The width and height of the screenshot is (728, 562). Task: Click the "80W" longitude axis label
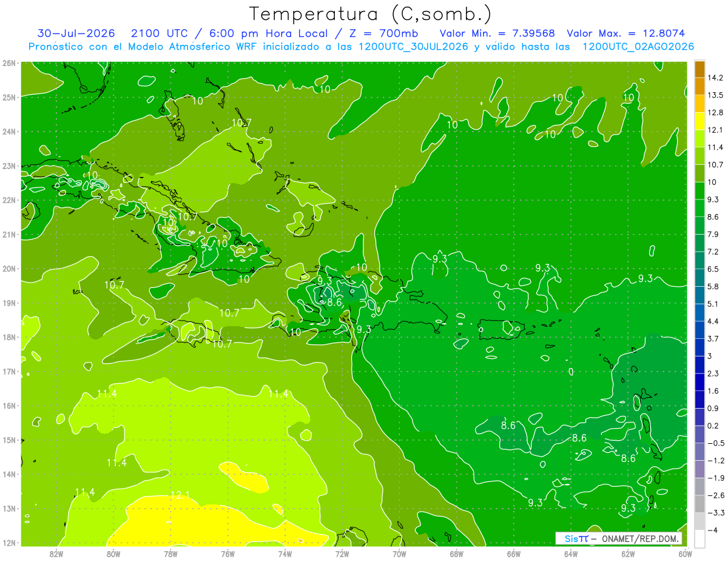(x=113, y=554)
